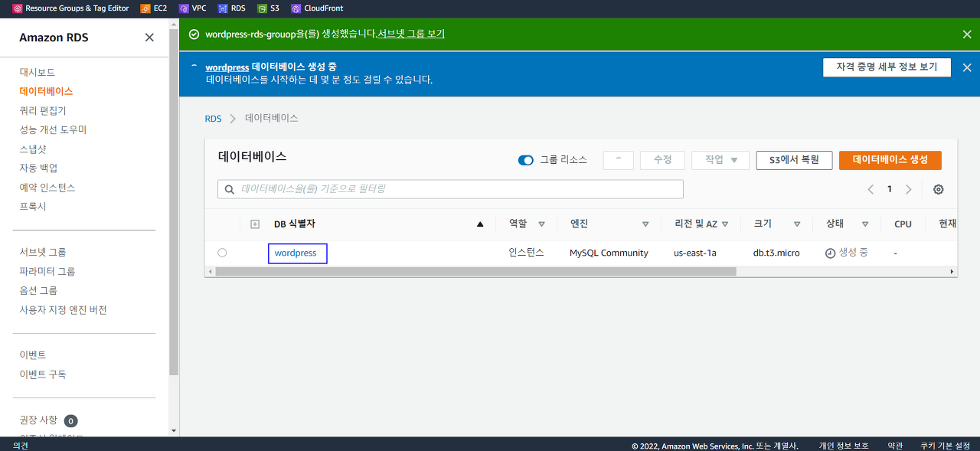Click 자격 증명 세부 정보 보기 button
Viewport: 980px width, 451px height.
[887, 67]
